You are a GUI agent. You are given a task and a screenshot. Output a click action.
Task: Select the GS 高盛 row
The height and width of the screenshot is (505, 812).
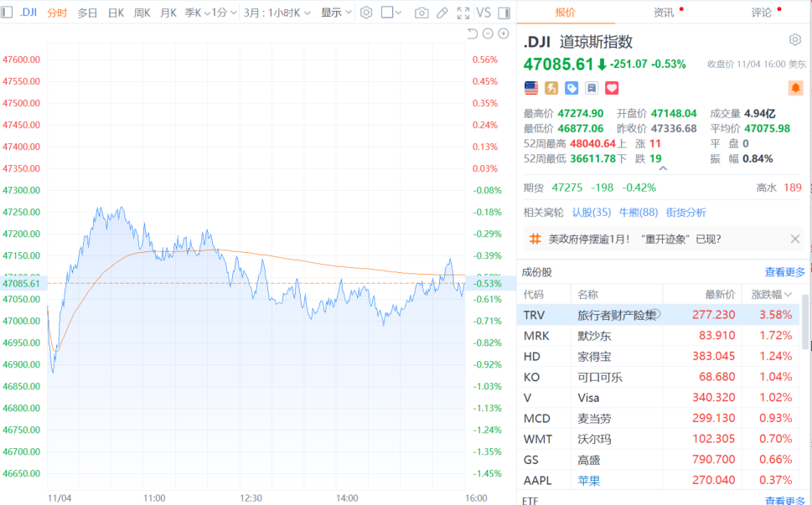(x=658, y=460)
